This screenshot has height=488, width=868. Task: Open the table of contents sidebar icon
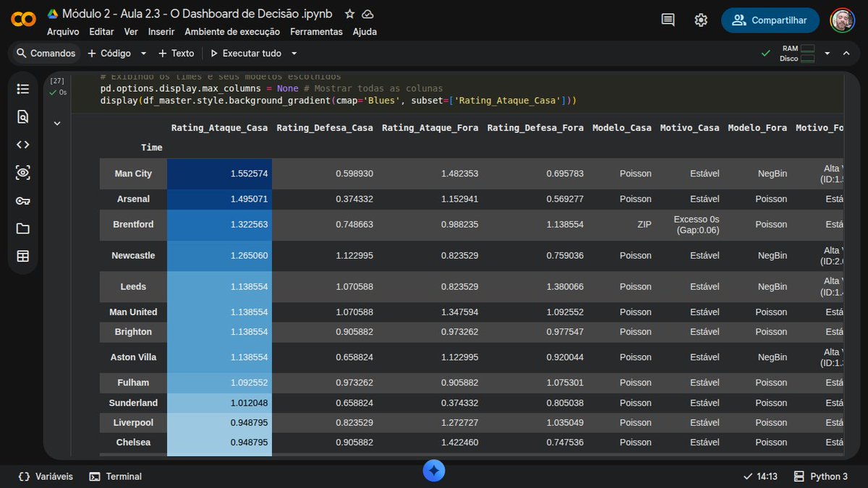point(23,89)
